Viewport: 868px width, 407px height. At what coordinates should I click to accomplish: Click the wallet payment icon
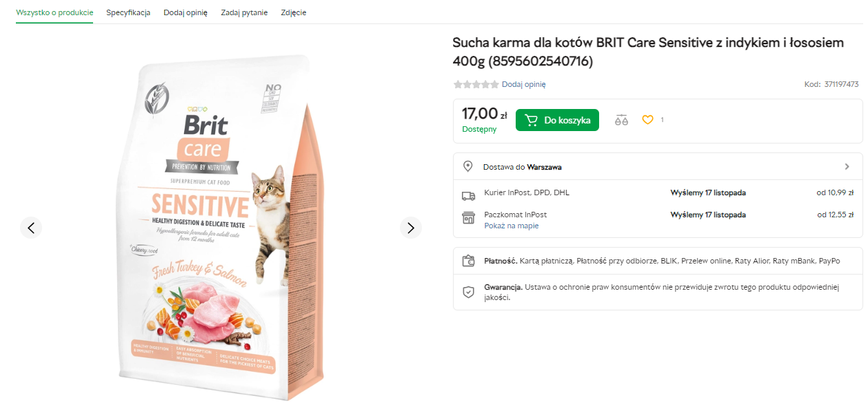468,261
